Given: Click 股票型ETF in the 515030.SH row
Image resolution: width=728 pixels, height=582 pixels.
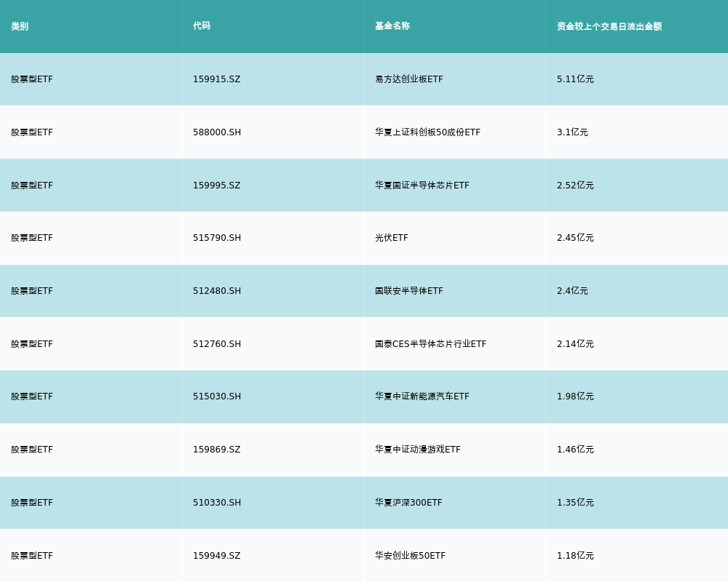Looking at the screenshot, I should (x=32, y=396).
